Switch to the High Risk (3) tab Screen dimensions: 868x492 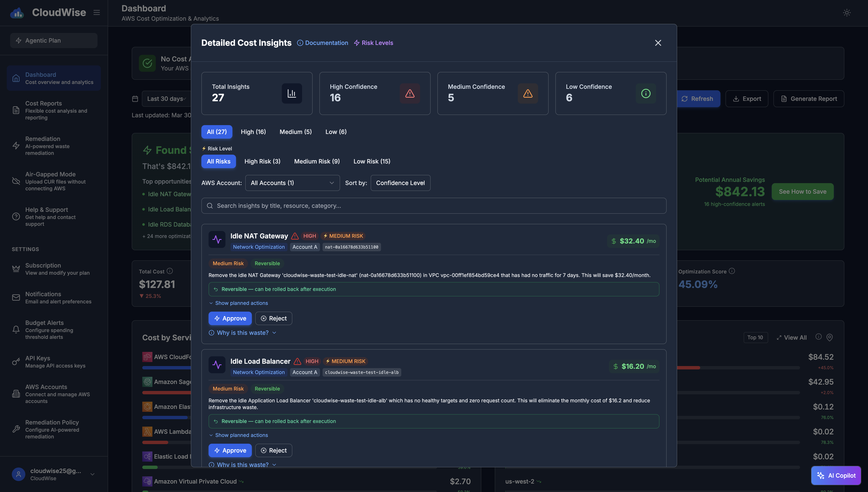click(x=262, y=161)
